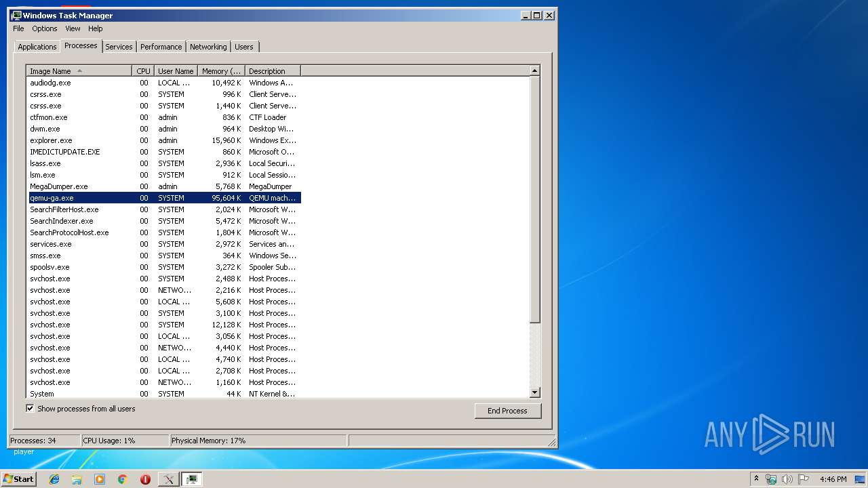
Task: Select the SearchProtocolHost.exe process
Action: 163,232
